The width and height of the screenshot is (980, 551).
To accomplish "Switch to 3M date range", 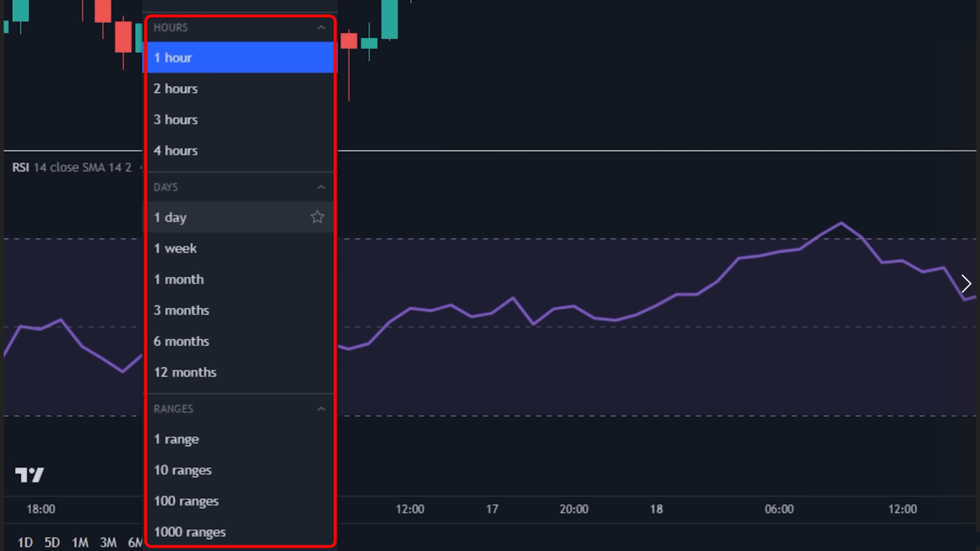I will [x=108, y=542].
